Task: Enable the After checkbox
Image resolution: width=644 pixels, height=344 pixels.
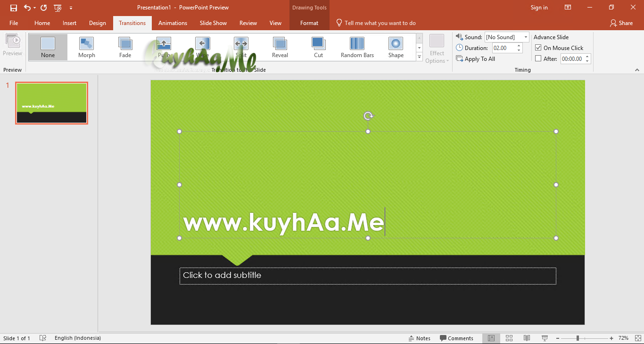Action: click(x=538, y=59)
